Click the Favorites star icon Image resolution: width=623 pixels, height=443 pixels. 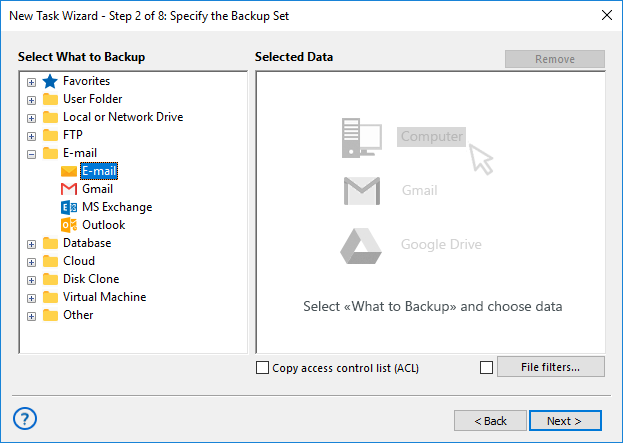click(50, 81)
